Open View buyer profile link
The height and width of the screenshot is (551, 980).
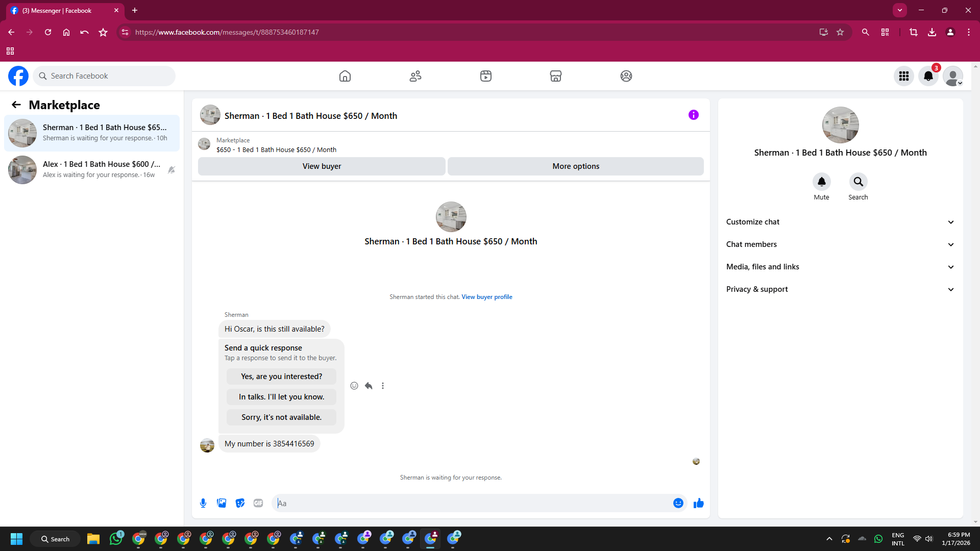pos(486,297)
